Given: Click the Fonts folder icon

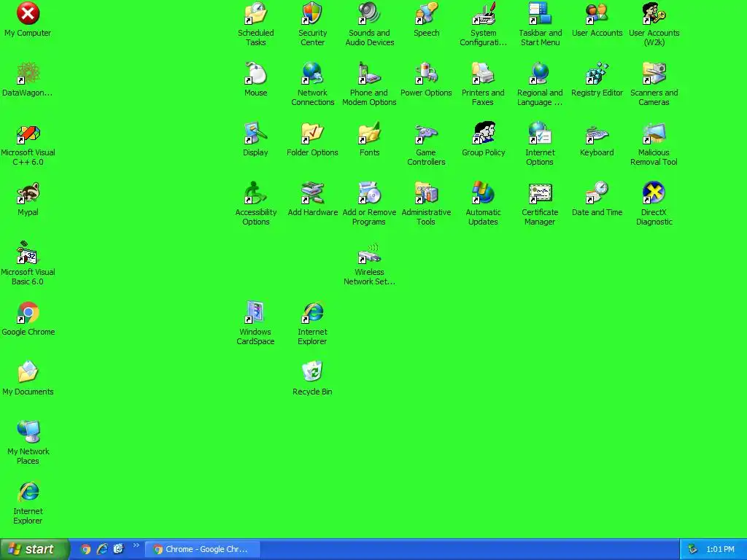Looking at the screenshot, I should [369, 133].
